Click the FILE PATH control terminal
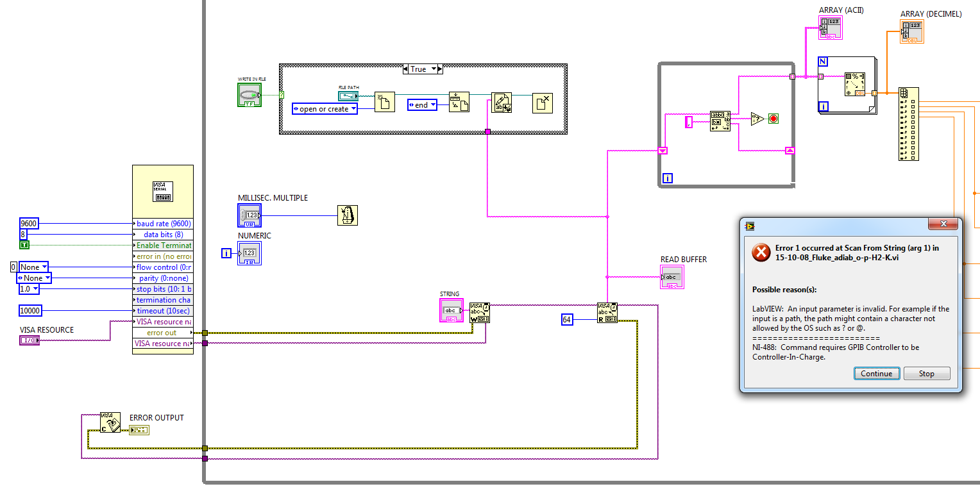980x491 pixels. pyautogui.click(x=349, y=96)
